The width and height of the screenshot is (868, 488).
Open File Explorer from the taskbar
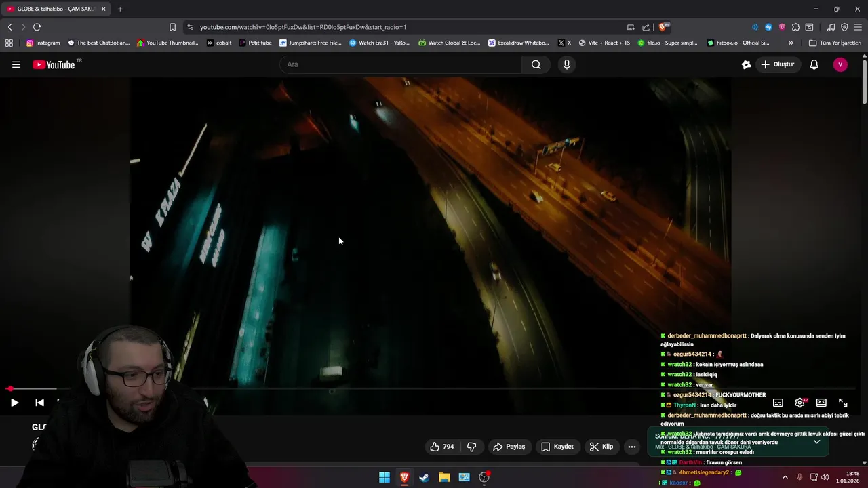(x=444, y=477)
